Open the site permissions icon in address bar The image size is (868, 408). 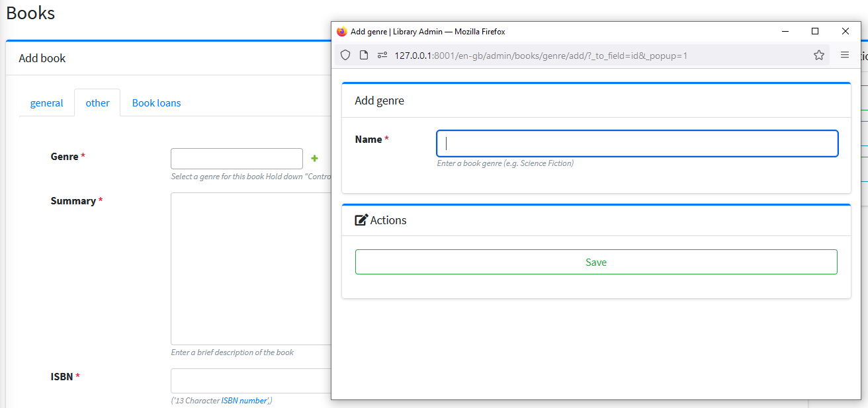pos(382,56)
